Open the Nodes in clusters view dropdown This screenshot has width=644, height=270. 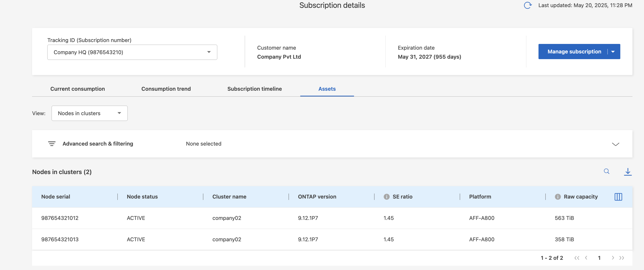pos(89,114)
